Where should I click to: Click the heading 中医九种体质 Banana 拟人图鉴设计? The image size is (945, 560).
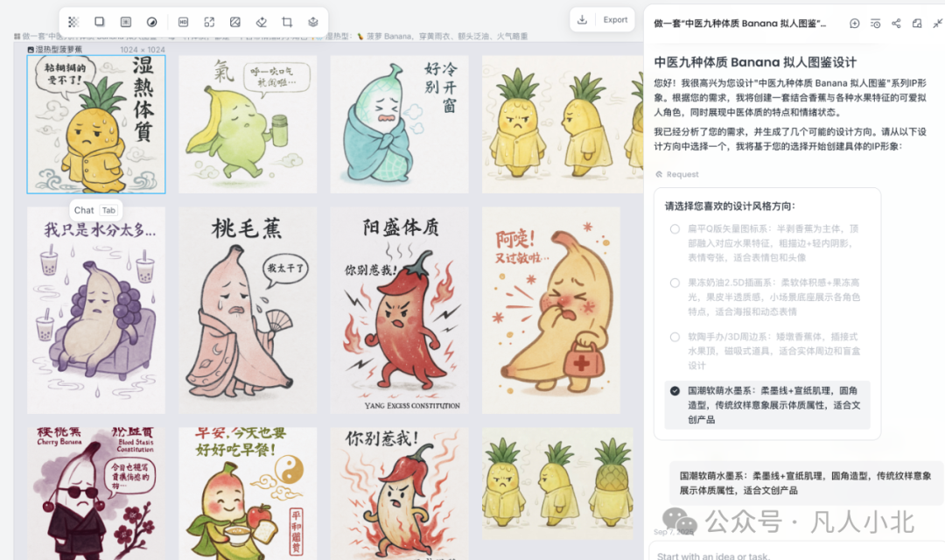pos(755,62)
